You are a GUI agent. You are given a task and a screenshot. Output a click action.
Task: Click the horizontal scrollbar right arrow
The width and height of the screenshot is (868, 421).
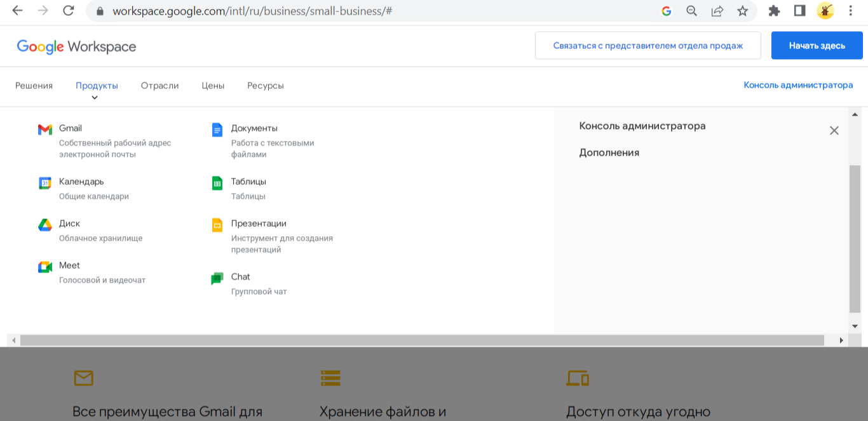842,340
